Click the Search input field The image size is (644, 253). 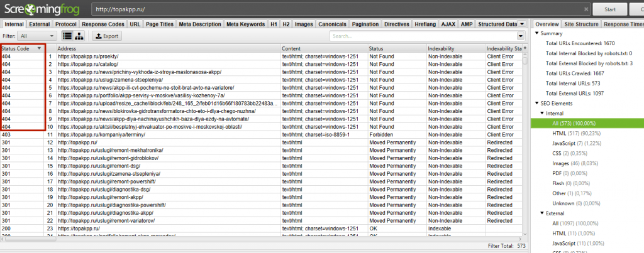pyautogui.click(x=421, y=36)
